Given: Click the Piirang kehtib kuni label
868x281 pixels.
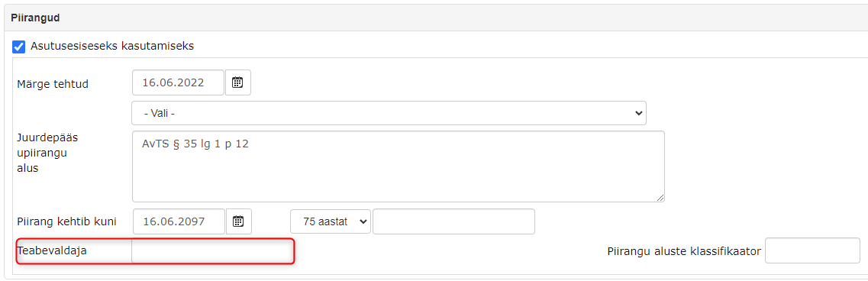Looking at the screenshot, I should [x=67, y=221].
